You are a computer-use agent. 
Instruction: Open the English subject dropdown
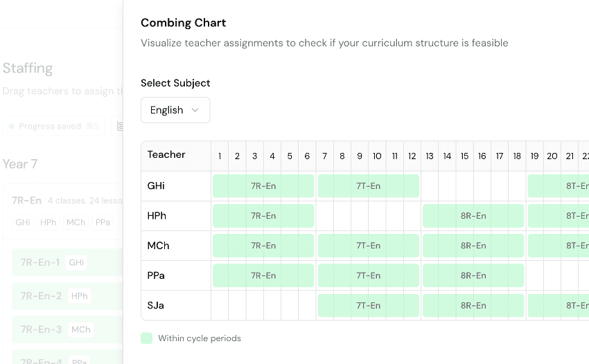(x=175, y=110)
